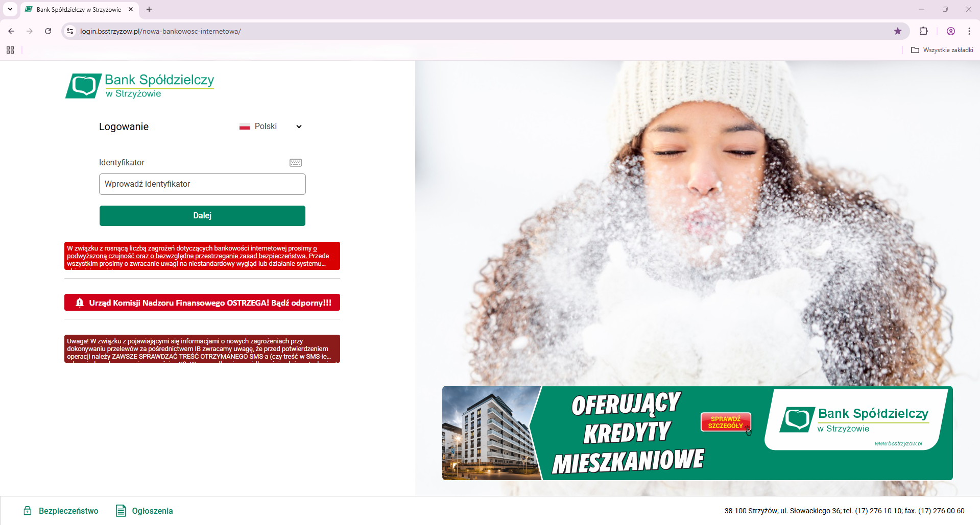Click the announcements icon beside Ogłoszenia
Image resolution: width=980 pixels, height=525 pixels.
121,511
